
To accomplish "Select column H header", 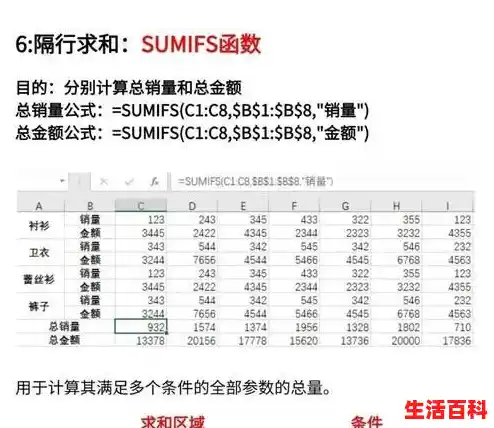I will point(396,206).
